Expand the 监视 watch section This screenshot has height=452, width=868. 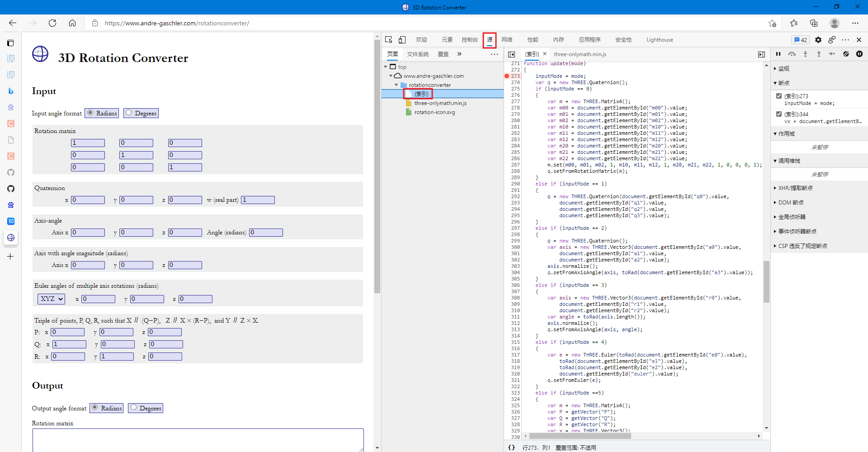tap(784, 69)
